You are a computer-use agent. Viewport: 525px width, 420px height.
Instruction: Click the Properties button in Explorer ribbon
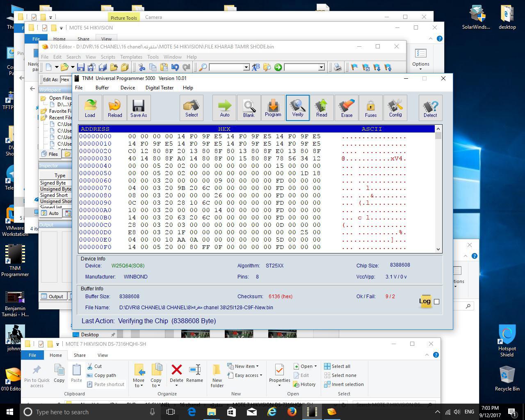(x=279, y=376)
